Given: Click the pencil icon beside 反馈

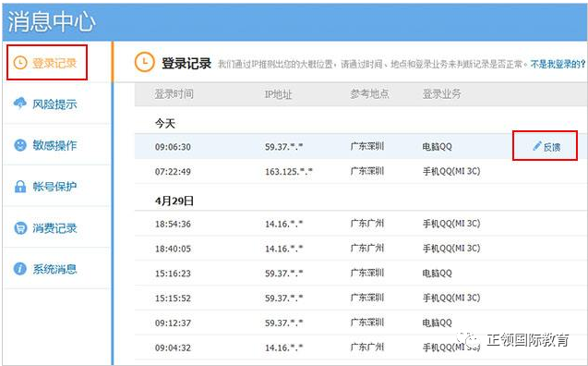Looking at the screenshot, I should (537, 146).
